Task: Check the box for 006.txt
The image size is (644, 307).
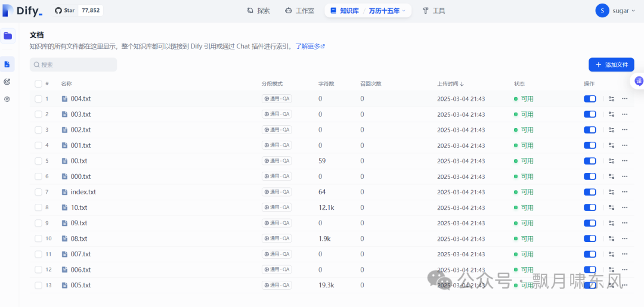Action: click(x=38, y=269)
